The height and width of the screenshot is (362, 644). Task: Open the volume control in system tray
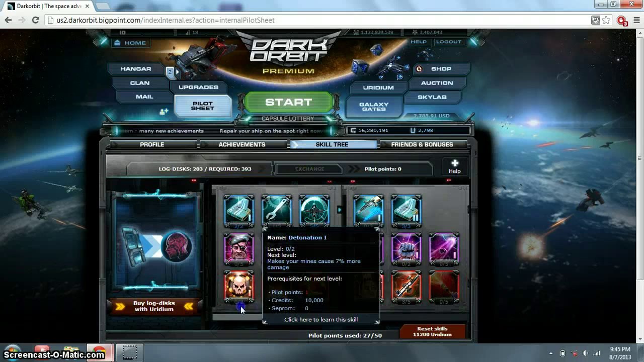pos(585,353)
